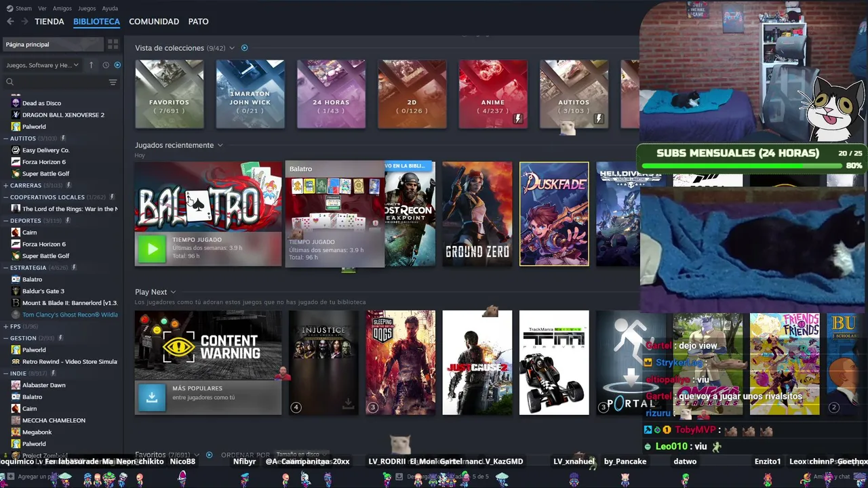This screenshot has height=488, width=868.
Task: Collapse the ESTRATEGIA collection
Action: 6,268
